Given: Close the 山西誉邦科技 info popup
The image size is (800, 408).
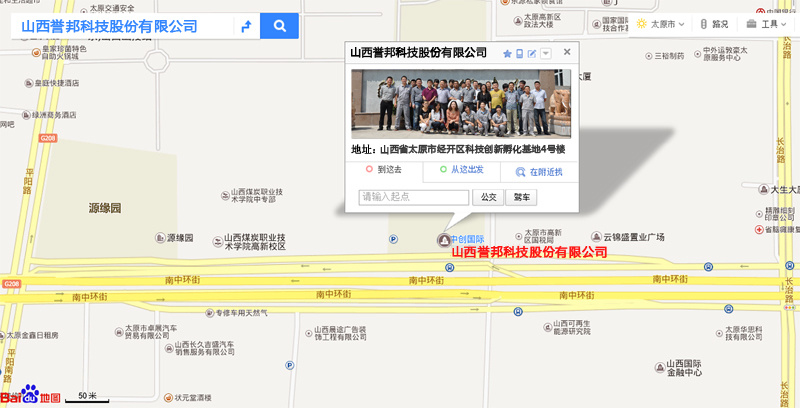Looking at the screenshot, I should (x=567, y=52).
